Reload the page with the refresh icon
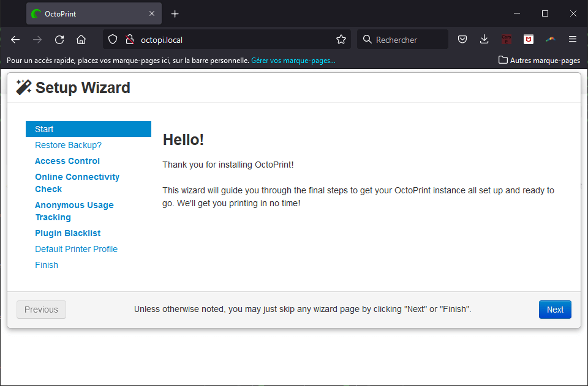Viewport: 588px width, 386px height. 59,40
